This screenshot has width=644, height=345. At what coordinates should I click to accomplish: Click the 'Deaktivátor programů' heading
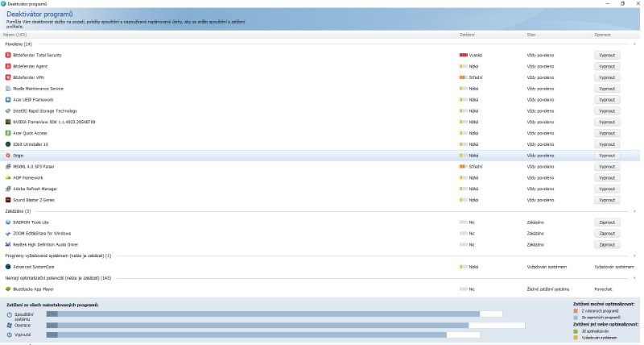[x=39, y=15]
